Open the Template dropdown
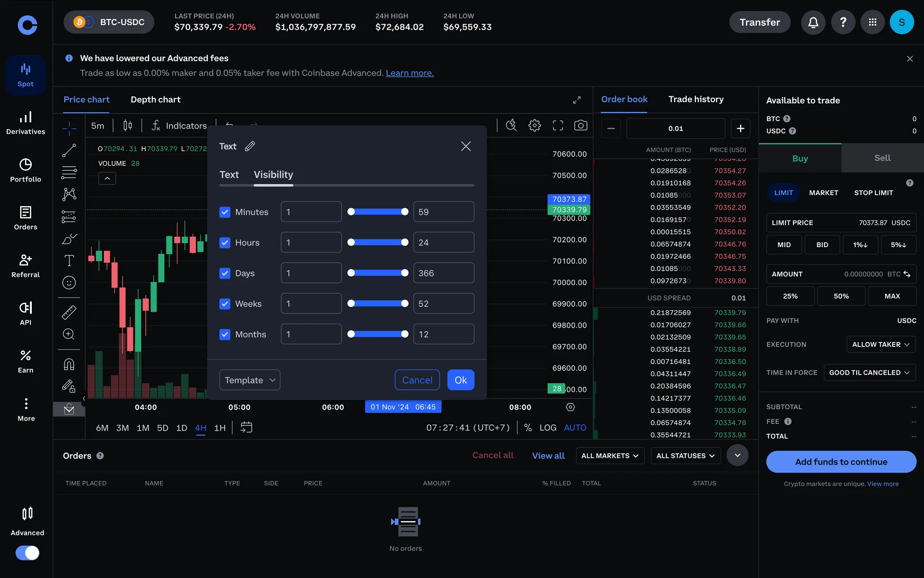 click(x=249, y=380)
